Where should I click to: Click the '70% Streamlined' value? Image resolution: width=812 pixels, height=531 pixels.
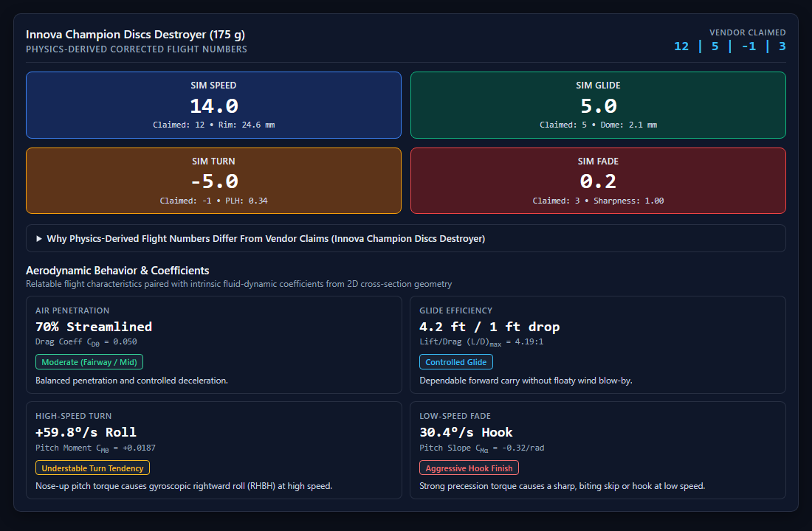pos(94,327)
